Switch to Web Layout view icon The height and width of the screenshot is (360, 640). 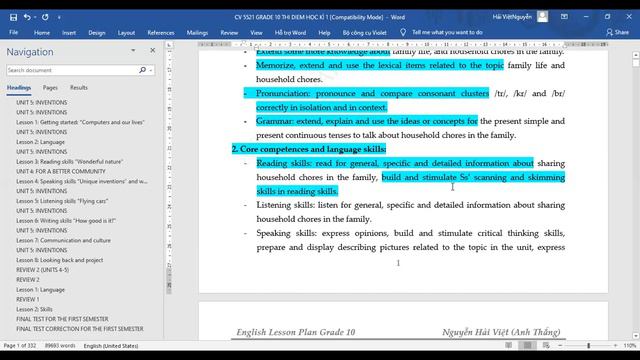546,345
